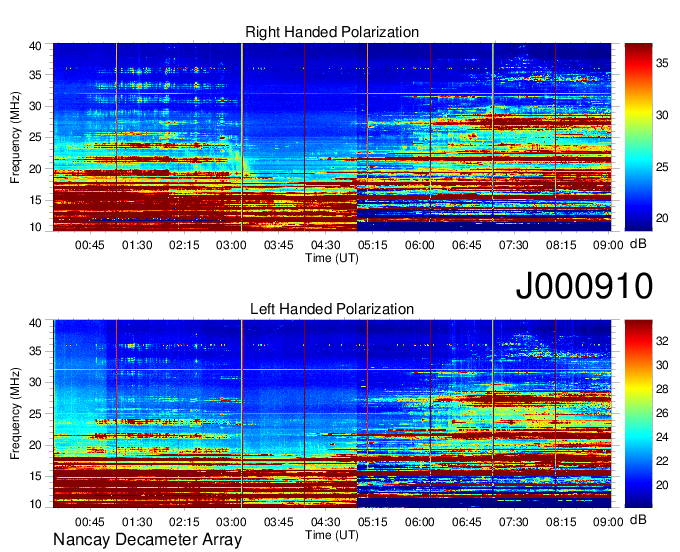Image resolution: width=680 pixels, height=552 pixels.
Task: Click the 10 MHz tick on upper frequency axis
Action: coord(36,227)
